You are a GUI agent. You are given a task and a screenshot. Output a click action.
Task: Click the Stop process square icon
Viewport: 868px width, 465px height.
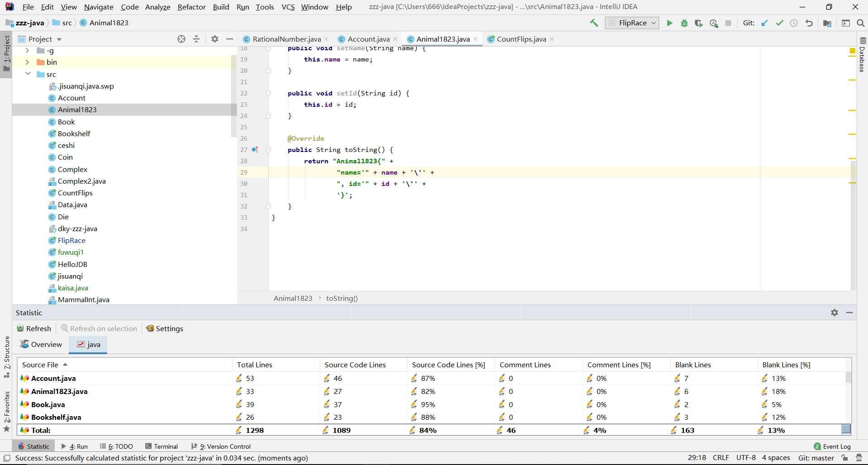(x=728, y=23)
